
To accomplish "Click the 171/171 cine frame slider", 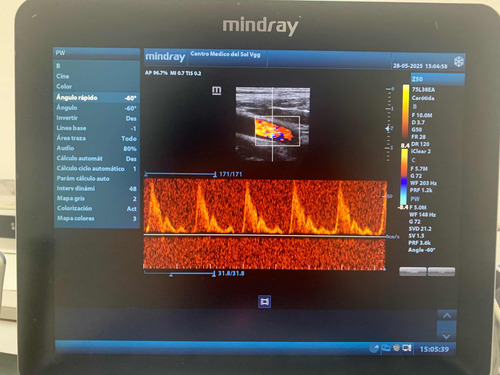I will (180, 174).
